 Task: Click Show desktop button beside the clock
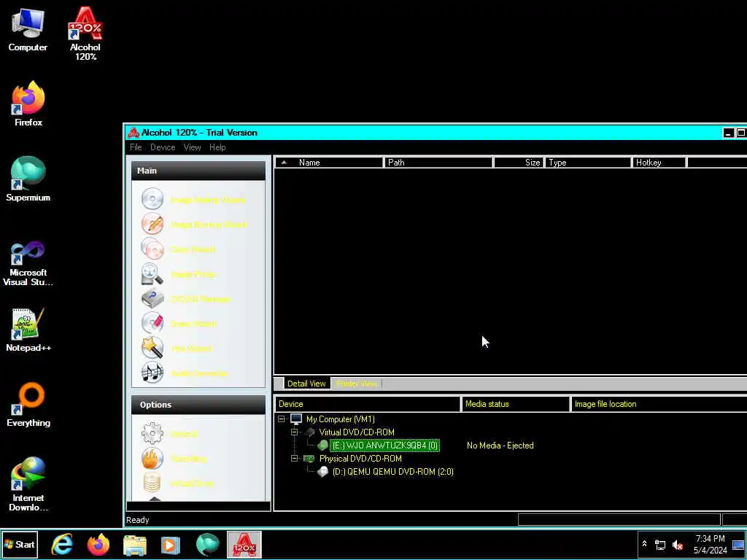pyautogui.click(x=738, y=544)
